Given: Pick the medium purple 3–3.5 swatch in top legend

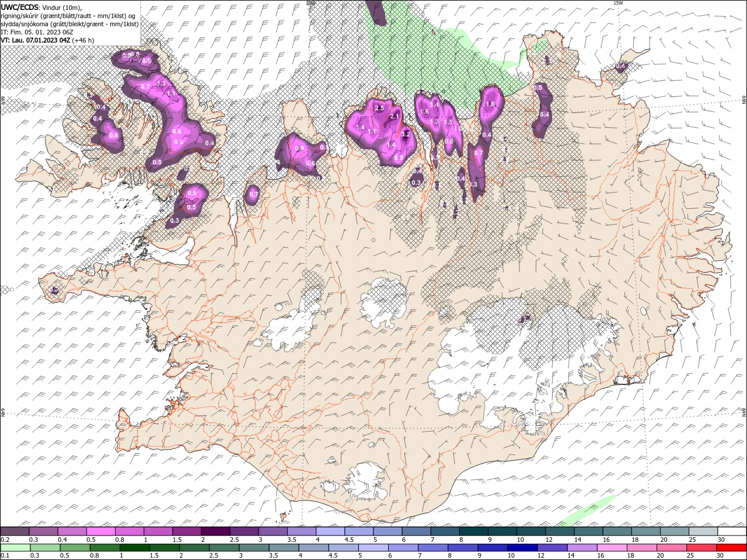Looking at the screenshot, I should [273, 531].
